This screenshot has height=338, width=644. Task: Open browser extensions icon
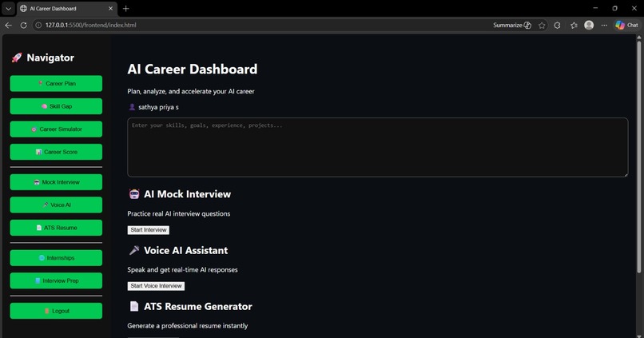point(558,25)
